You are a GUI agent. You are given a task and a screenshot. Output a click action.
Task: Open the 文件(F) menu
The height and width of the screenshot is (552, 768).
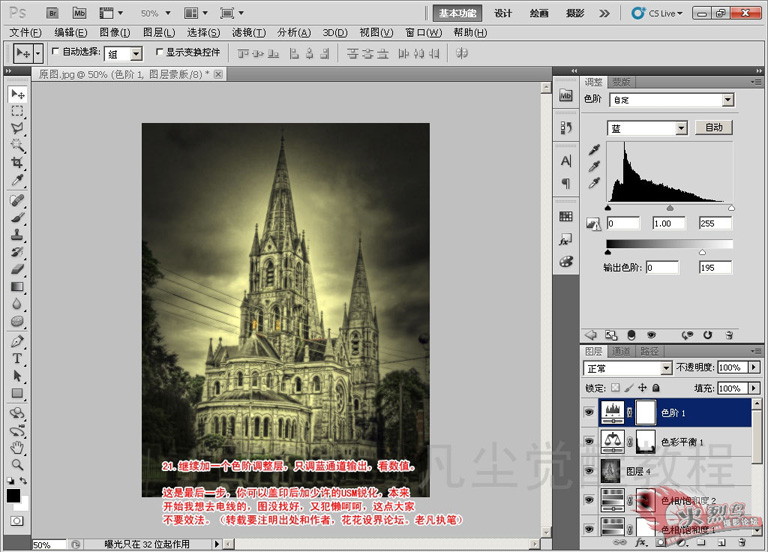[26, 32]
